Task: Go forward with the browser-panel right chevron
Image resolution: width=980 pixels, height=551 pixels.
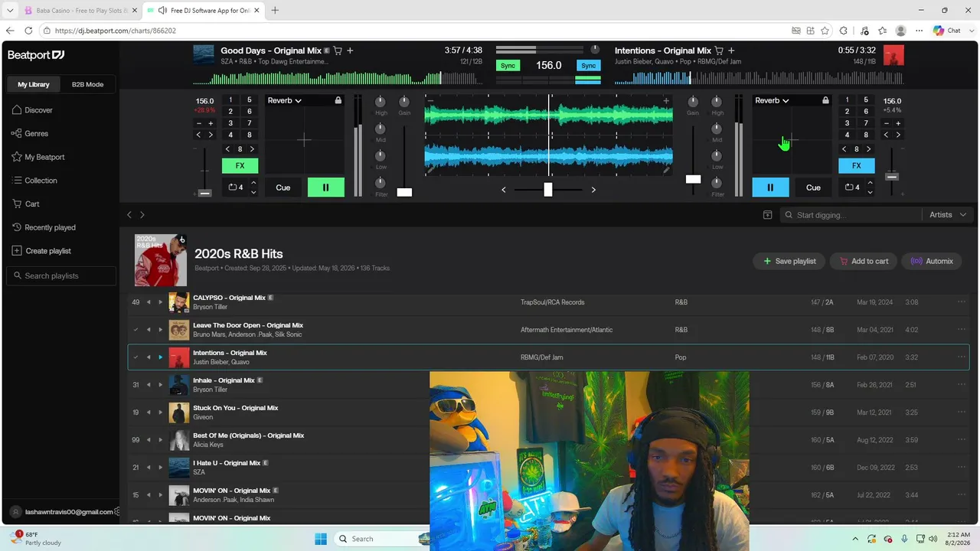Action: tap(142, 215)
